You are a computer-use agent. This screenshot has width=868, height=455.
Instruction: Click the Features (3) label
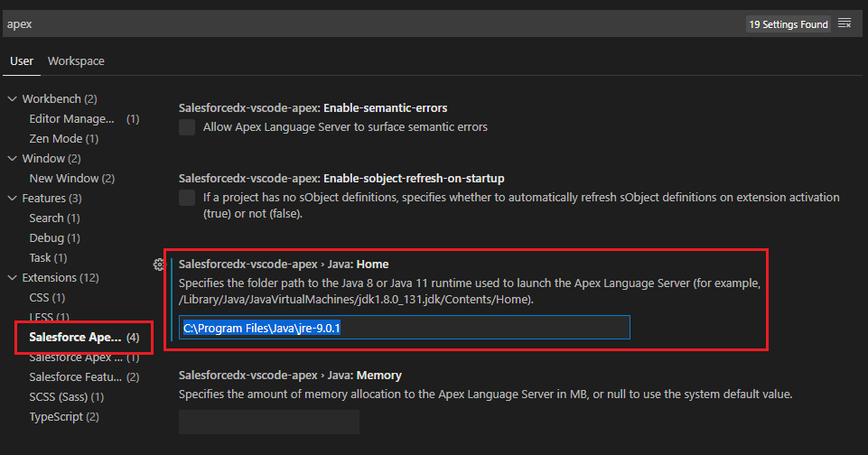click(x=52, y=199)
